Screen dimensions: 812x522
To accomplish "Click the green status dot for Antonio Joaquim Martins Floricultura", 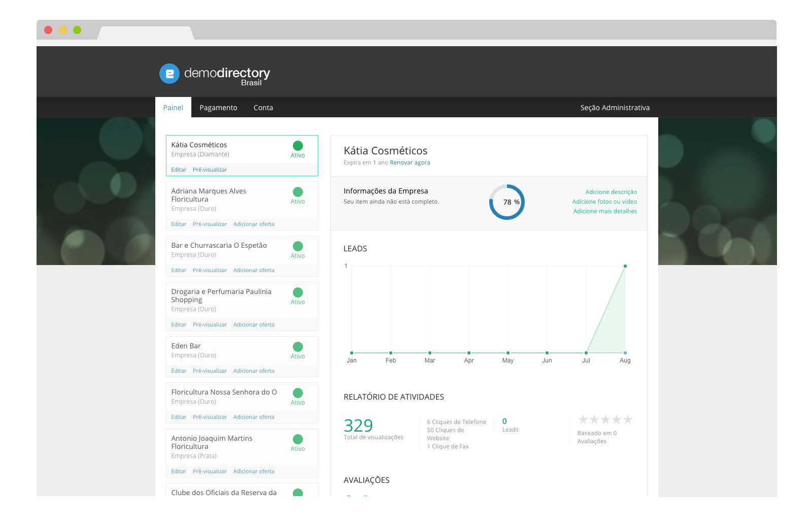I will point(298,439).
